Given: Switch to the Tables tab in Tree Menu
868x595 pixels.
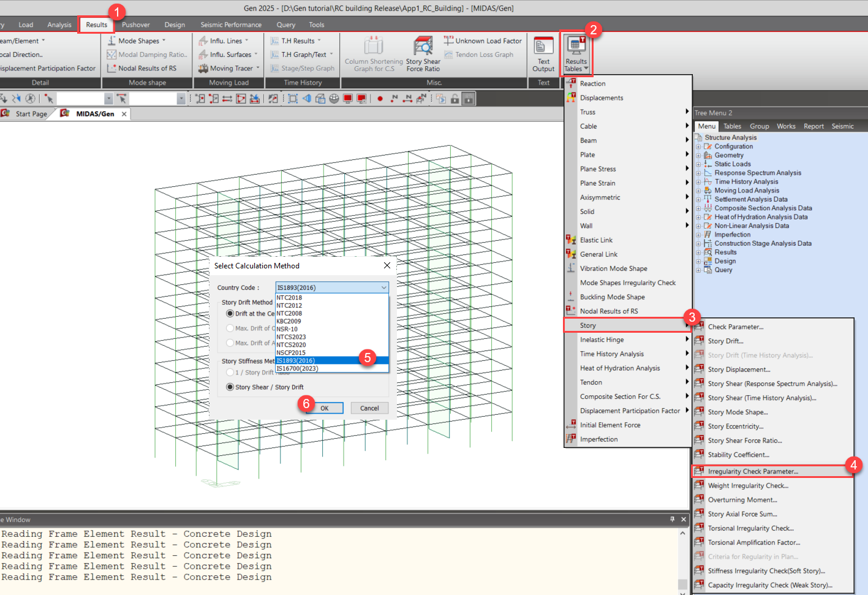Looking at the screenshot, I should pos(732,126).
